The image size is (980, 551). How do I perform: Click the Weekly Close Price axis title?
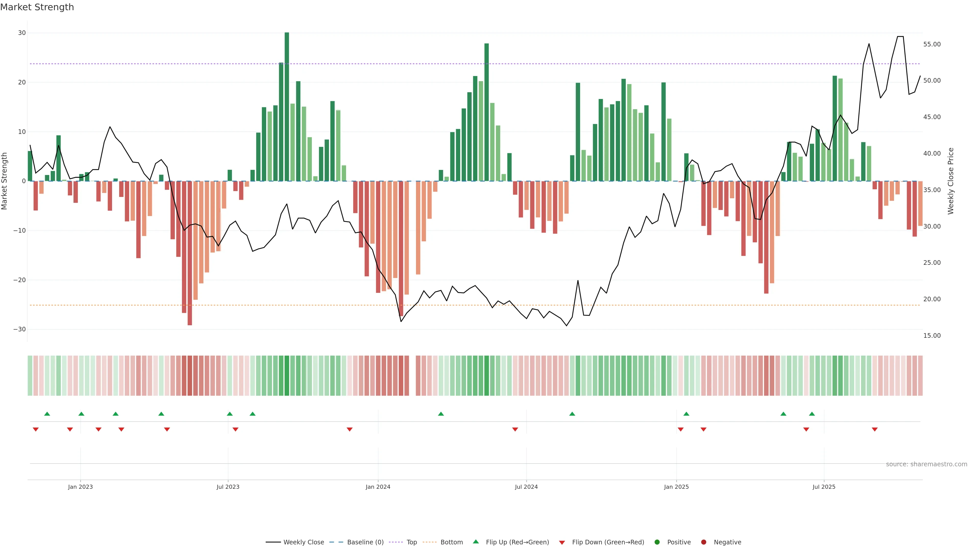951,181
